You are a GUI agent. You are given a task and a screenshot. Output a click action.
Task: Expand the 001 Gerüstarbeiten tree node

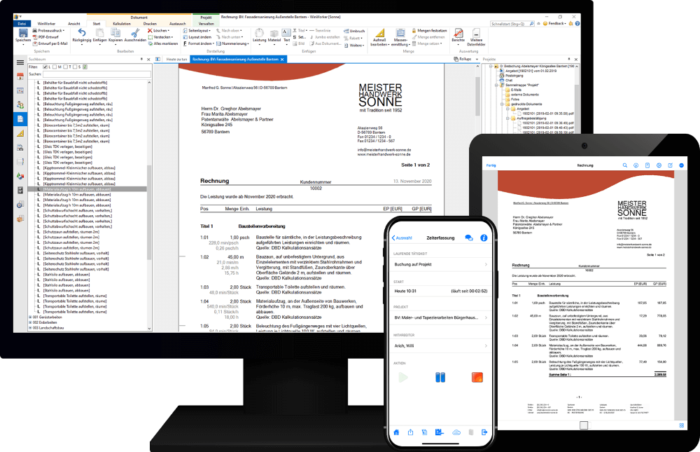[30, 317]
